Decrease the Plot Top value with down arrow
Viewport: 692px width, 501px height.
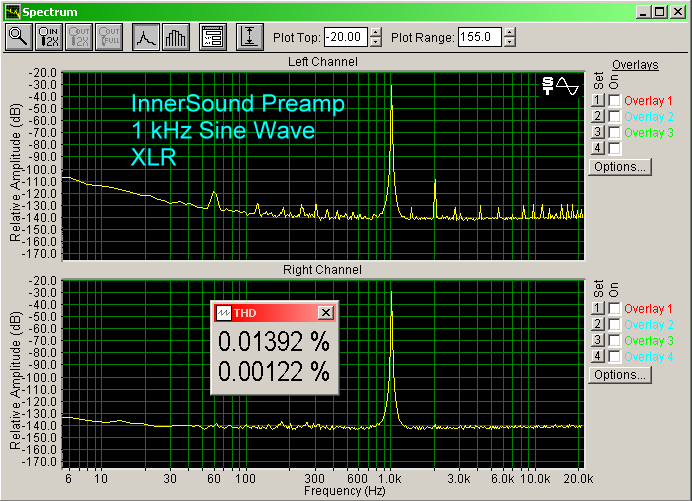pos(376,42)
